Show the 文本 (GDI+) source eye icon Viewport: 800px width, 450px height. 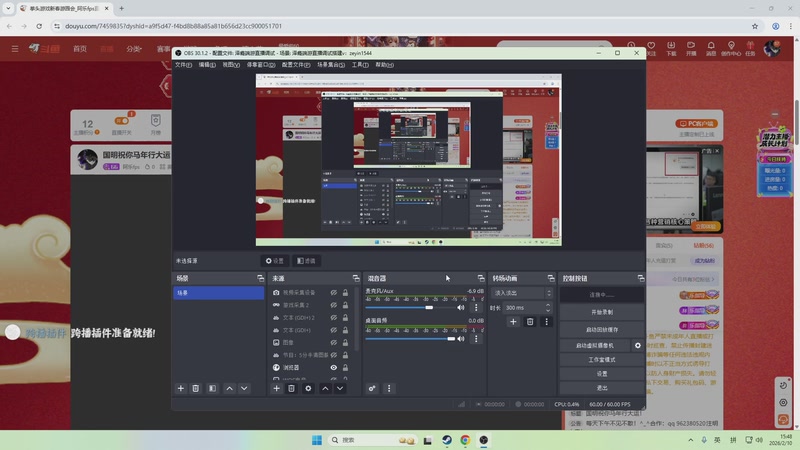[x=334, y=330]
